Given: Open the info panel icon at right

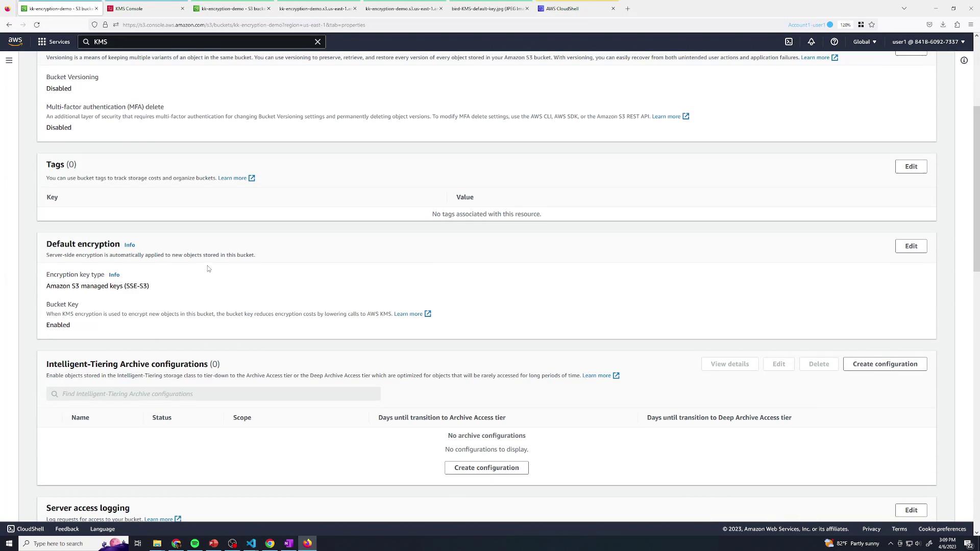Looking at the screenshot, I should click(964, 60).
